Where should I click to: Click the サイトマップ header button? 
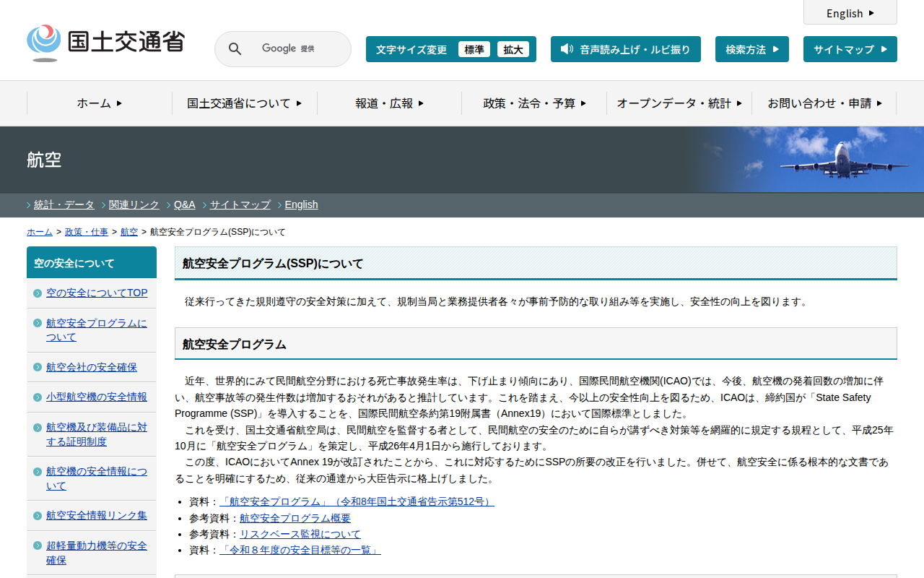point(850,49)
